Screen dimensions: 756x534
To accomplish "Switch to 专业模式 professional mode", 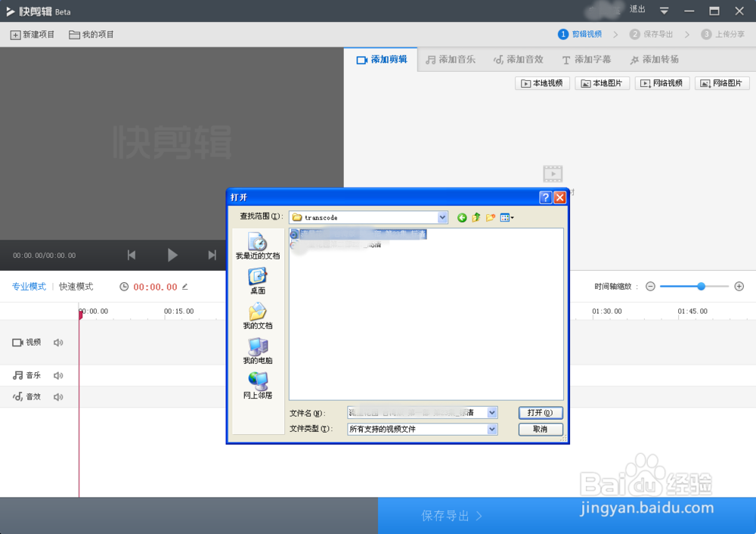I will [x=29, y=287].
